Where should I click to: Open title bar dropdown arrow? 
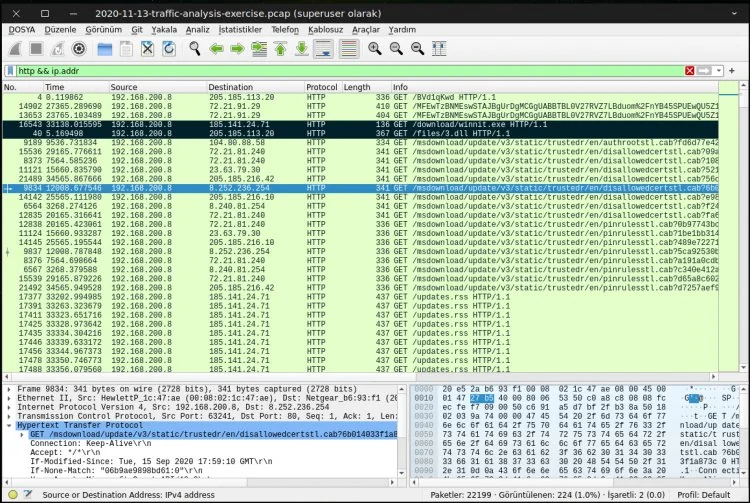[734, 13]
